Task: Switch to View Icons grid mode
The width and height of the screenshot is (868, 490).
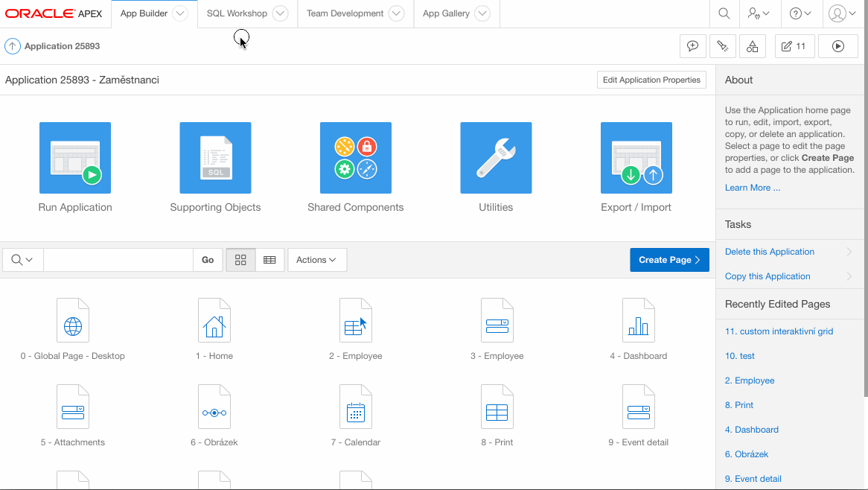Action: point(240,260)
